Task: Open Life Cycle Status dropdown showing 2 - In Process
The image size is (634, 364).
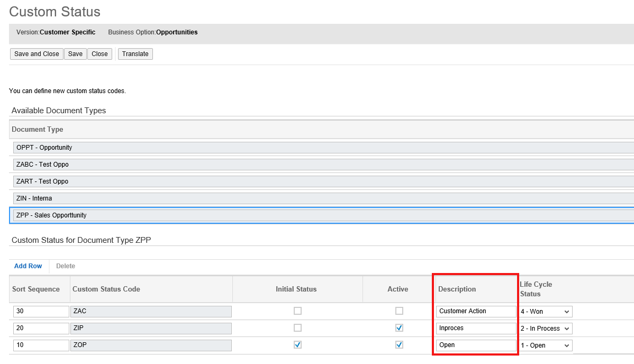Action: tap(546, 329)
